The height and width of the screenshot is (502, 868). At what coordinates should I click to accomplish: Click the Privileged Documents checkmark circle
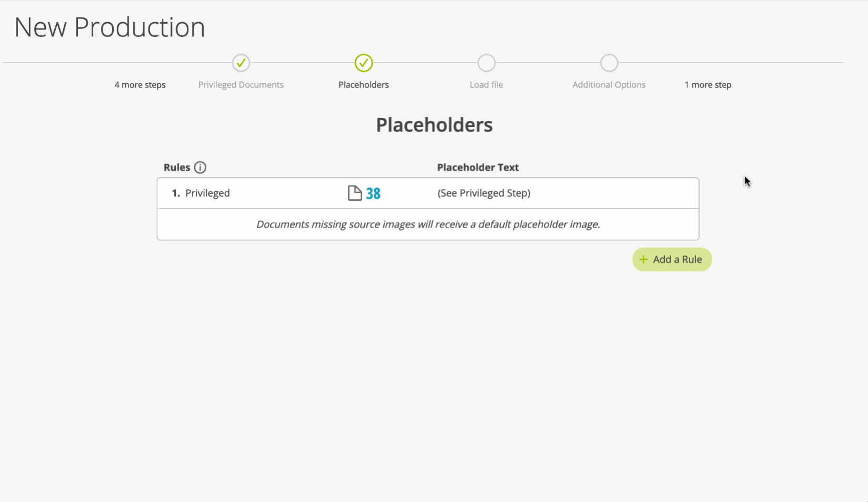click(x=241, y=63)
